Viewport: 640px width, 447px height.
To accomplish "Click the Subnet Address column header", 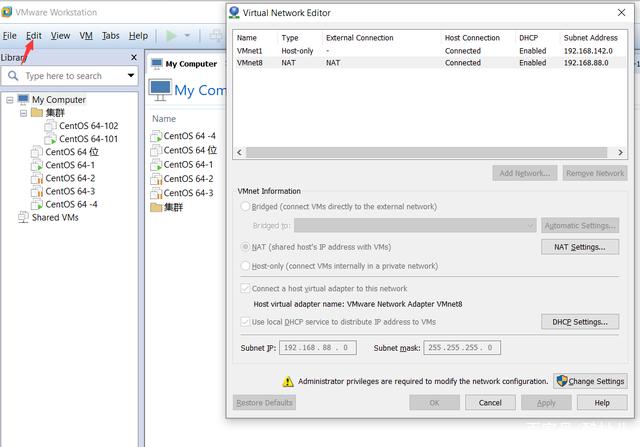I will click(x=591, y=38).
